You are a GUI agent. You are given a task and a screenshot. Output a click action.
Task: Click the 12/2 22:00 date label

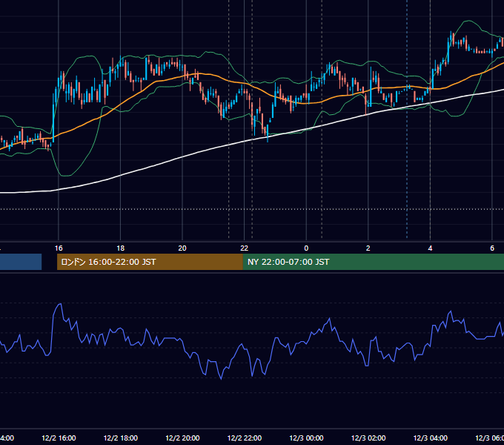click(245, 438)
